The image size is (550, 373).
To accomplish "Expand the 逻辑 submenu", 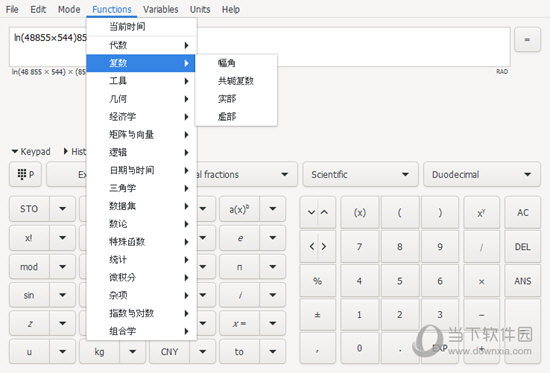I will 141,152.
